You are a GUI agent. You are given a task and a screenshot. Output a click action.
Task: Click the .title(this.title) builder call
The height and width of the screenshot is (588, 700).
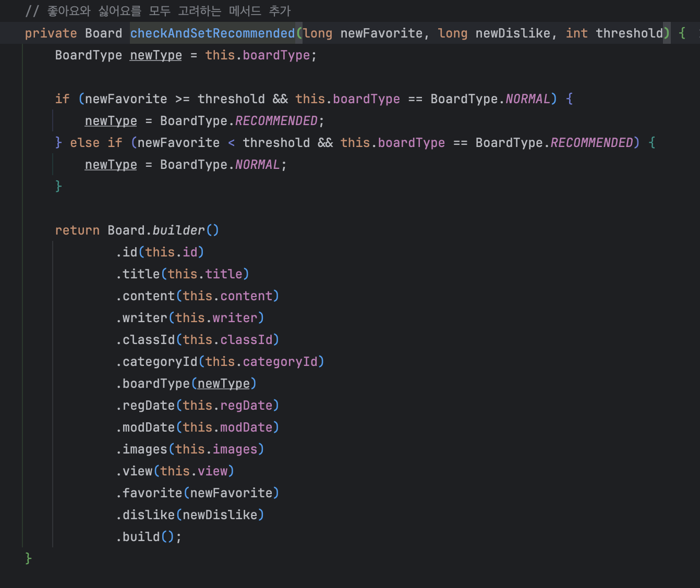(x=183, y=274)
